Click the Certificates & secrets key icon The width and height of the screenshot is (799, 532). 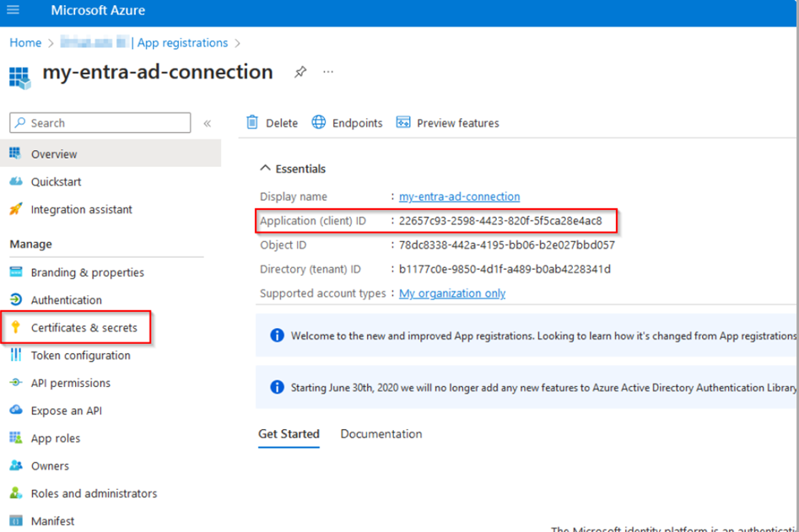point(16,327)
